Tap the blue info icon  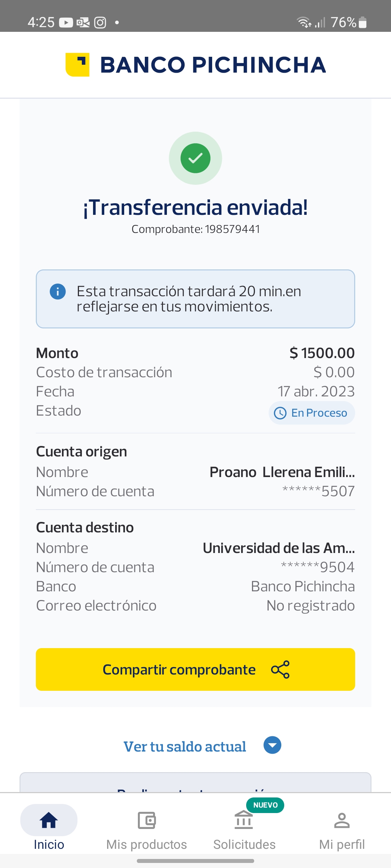click(x=58, y=292)
